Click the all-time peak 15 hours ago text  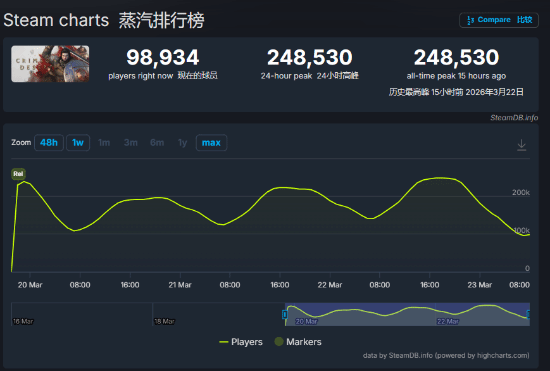(x=456, y=76)
